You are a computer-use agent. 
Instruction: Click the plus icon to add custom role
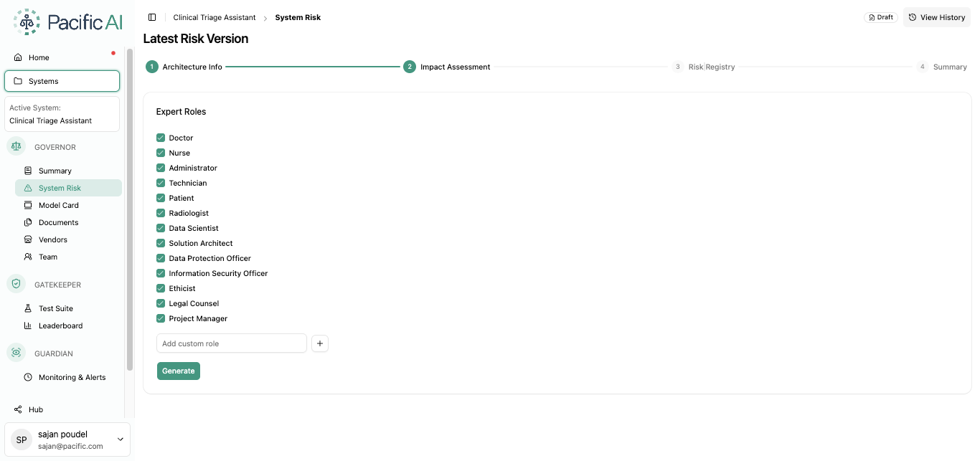[x=320, y=343]
